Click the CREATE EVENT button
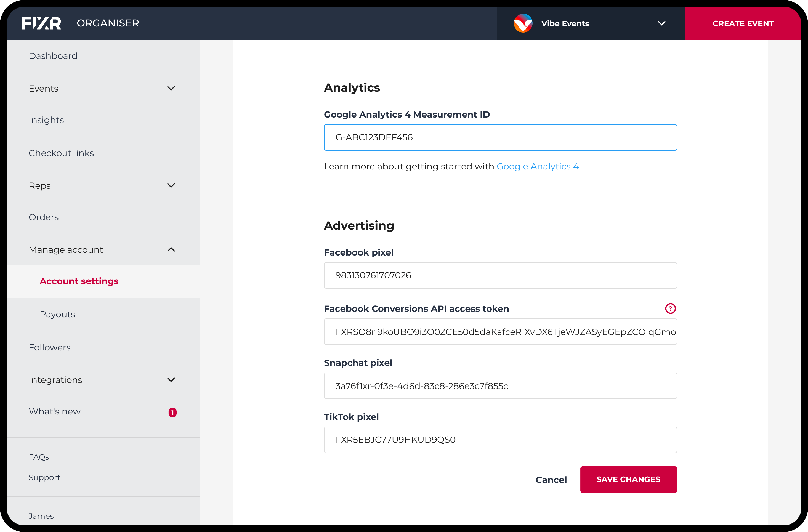808x532 pixels. point(743,23)
